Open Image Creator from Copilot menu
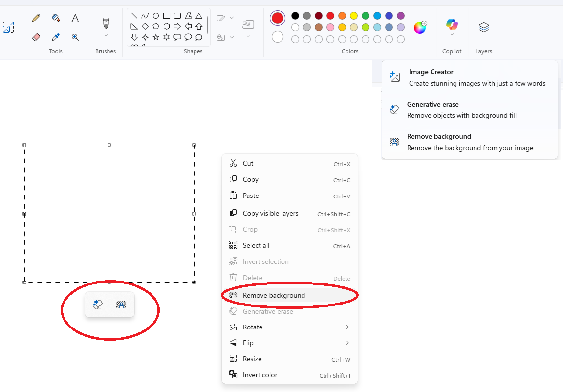 click(470, 78)
